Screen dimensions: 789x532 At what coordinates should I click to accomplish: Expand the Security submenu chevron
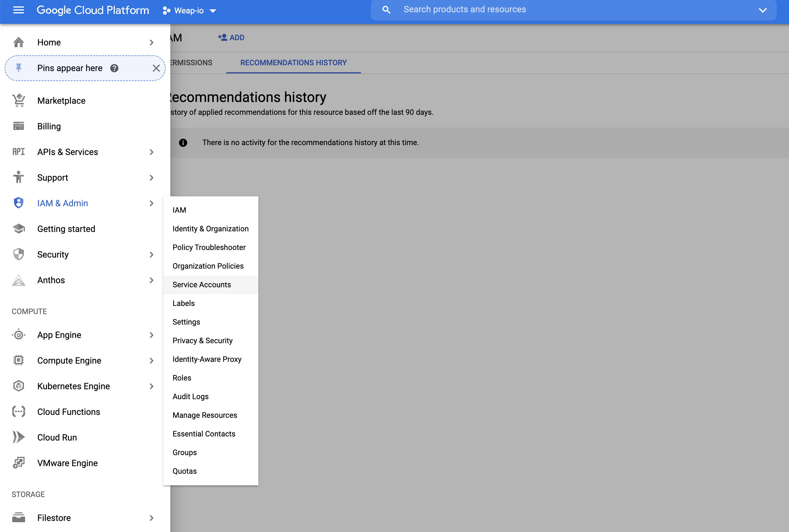[151, 254]
